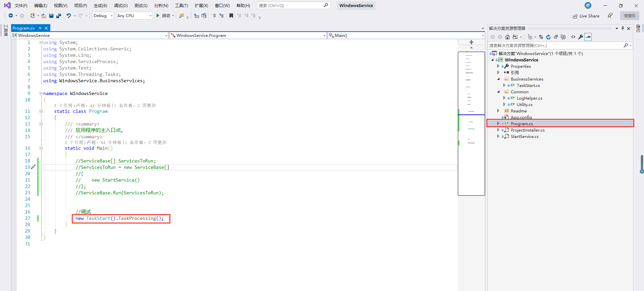Open the Solution Explorer window options dropdown
The width and height of the screenshot is (644, 291).
point(617,29)
